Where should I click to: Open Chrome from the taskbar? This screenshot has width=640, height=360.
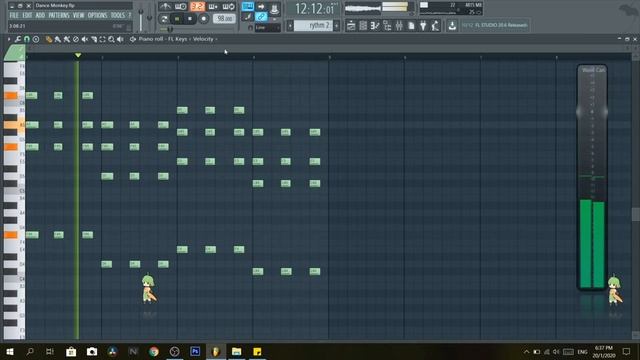coord(153,351)
